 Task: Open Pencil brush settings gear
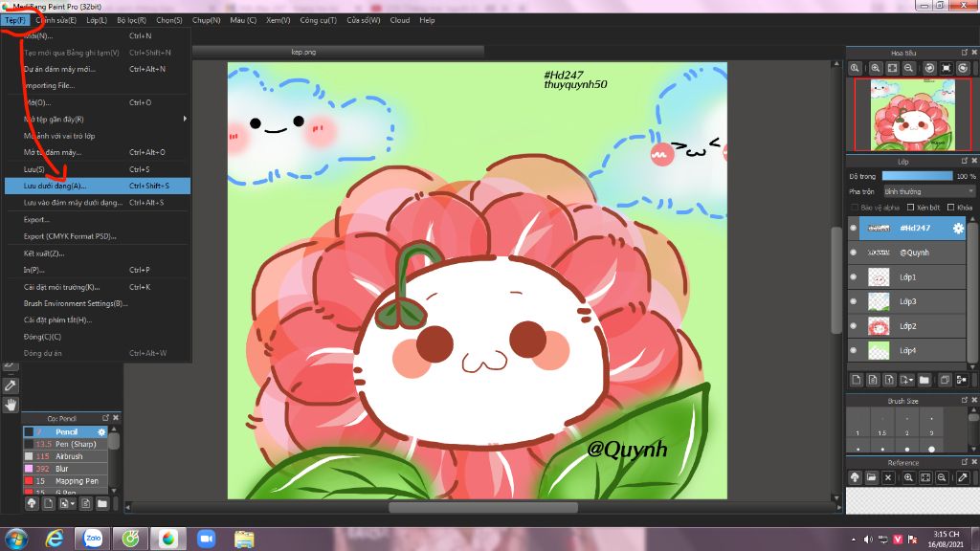click(101, 432)
